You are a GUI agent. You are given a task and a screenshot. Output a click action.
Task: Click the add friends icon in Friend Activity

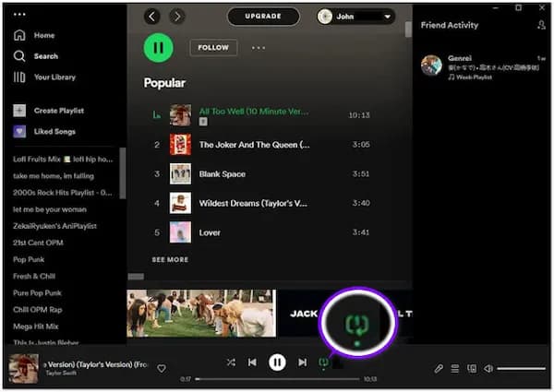tap(541, 25)
